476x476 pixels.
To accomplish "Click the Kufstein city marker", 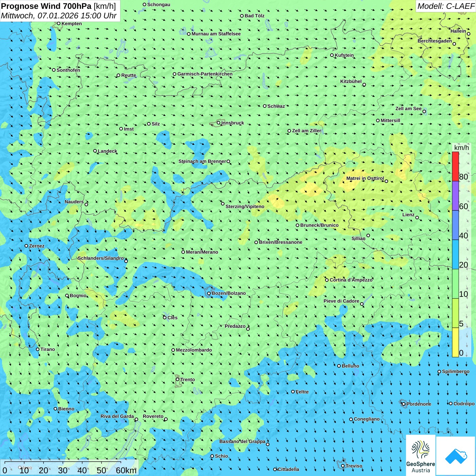I will (x=332, y=55).
